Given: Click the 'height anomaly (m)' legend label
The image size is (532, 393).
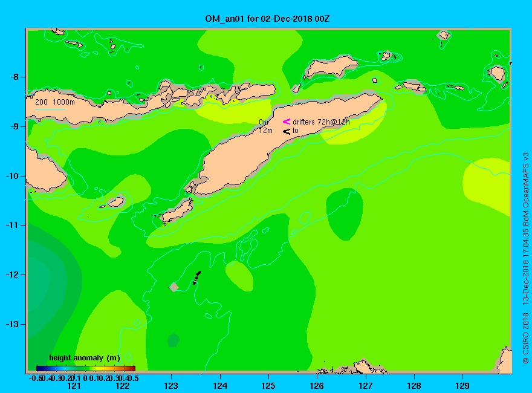Looking at the screenshot, I should point(85,358).
